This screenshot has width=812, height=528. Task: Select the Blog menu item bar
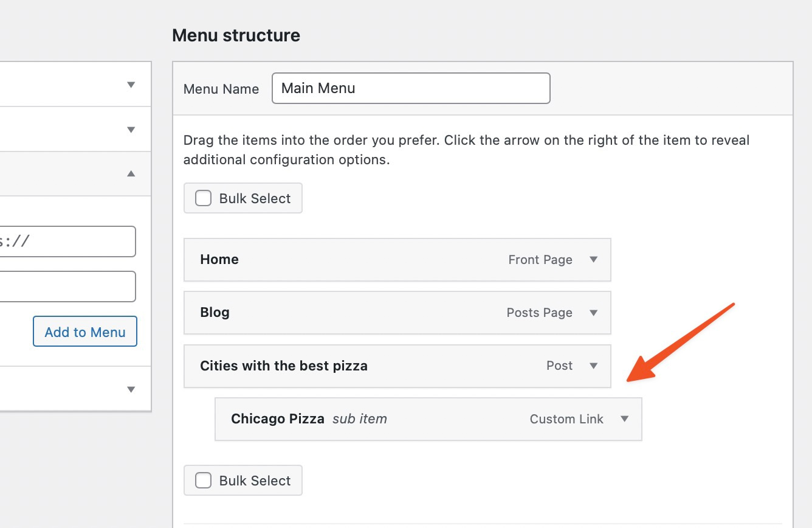pos(365,313)
